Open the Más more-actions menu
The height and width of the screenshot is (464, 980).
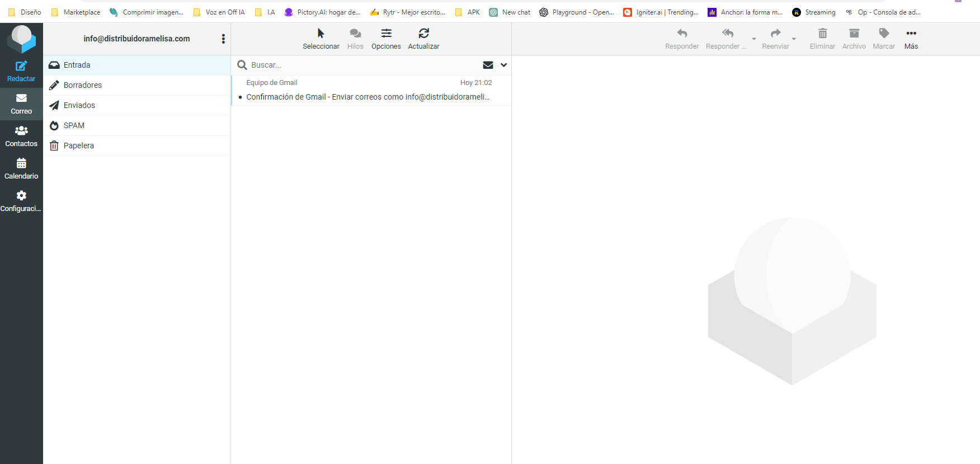coord(911,39)
